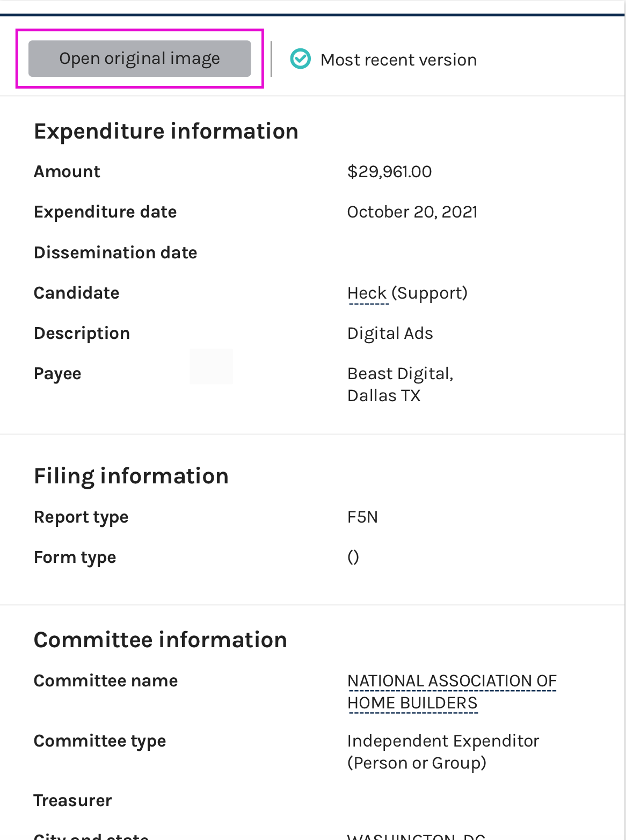Click the Committee information heading
626x840 pixels.
pos(161,640)
